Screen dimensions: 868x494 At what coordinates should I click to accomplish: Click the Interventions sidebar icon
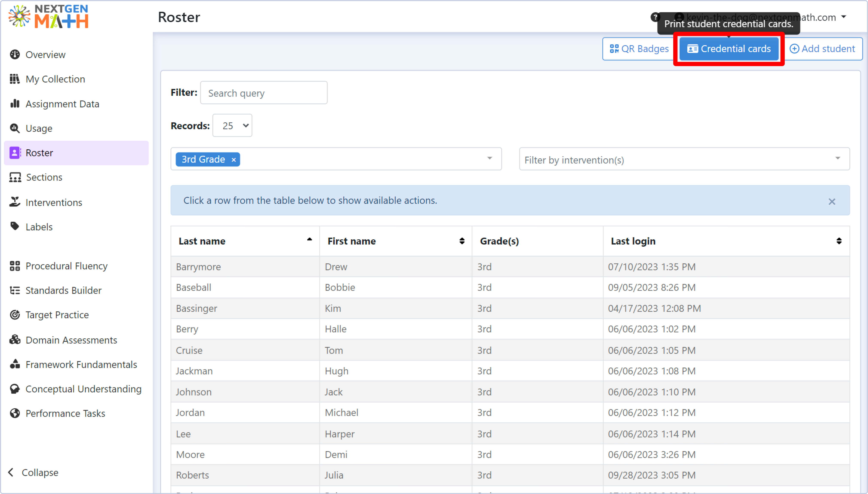[x=16, y=201]
